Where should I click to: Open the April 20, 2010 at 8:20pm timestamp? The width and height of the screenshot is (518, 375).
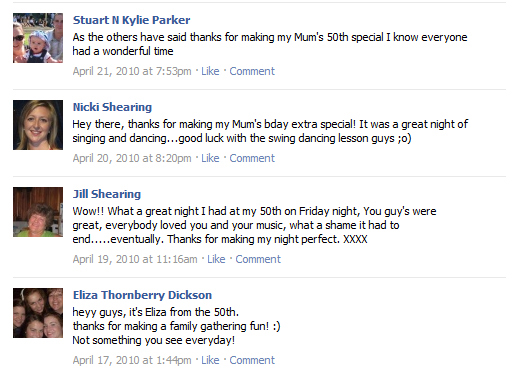(x=132, y=158)
